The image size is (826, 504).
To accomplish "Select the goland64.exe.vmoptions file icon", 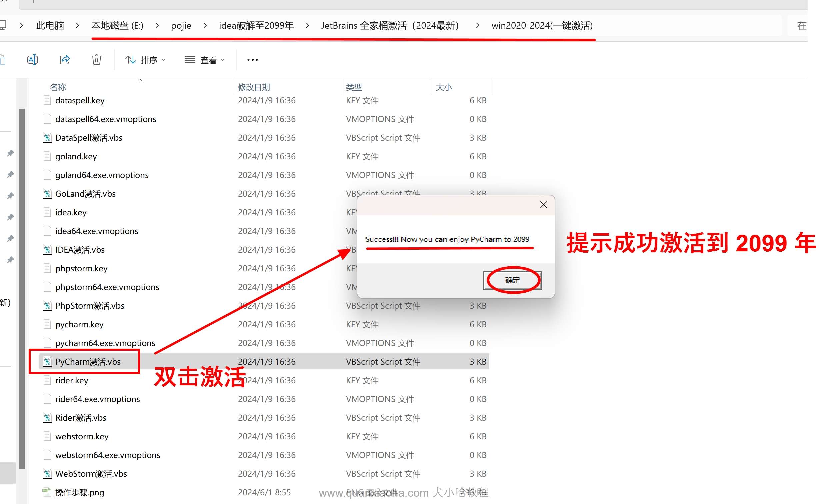I will [47, 175].
